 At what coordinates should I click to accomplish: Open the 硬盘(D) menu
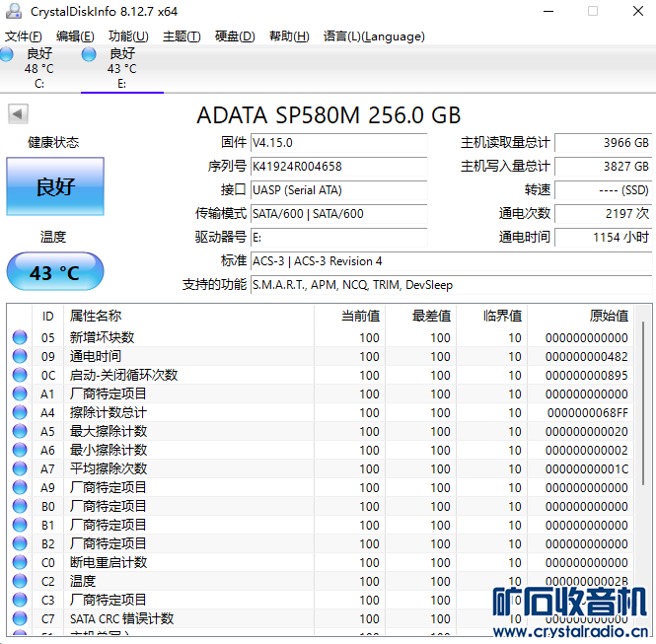pyautogui.click(x=235, y=36)
